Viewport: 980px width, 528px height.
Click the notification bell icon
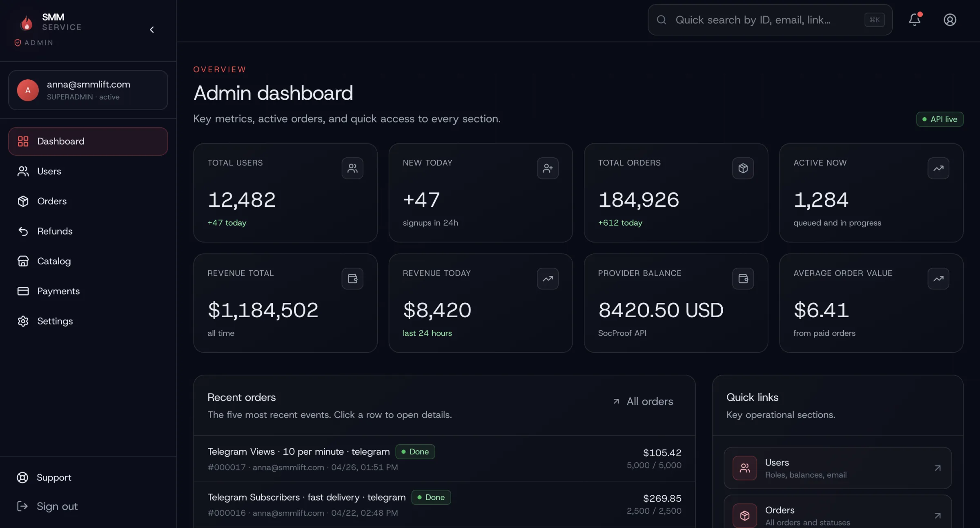click(914, 20)
